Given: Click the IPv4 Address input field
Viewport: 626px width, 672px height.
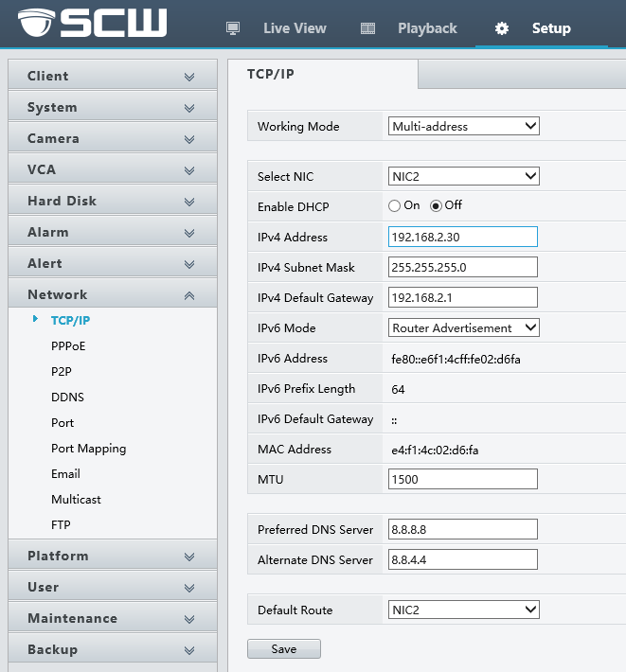Looking at the screenshot, I should 463,237.
